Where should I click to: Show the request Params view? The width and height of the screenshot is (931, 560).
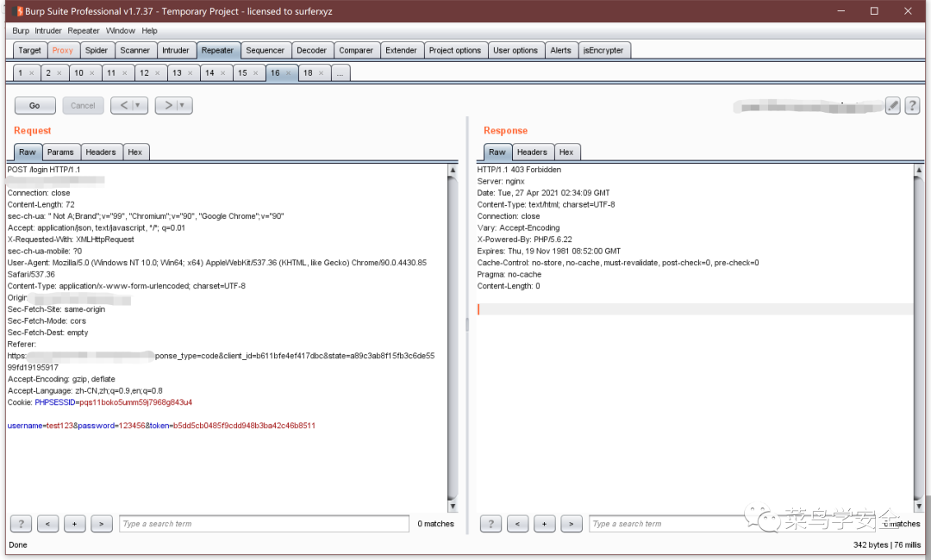tap(60, 152)
